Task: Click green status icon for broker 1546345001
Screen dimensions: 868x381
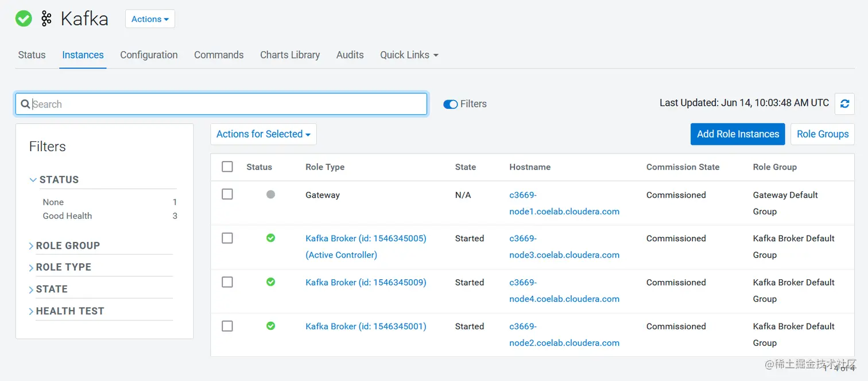Action: tap(271, 326)
